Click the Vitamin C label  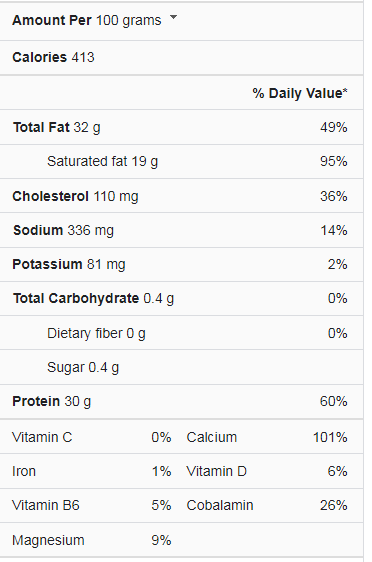(42, 437)
